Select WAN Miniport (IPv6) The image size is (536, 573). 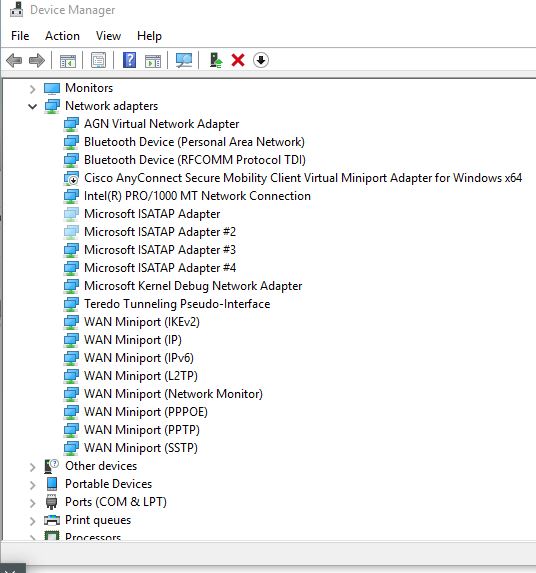point(139,358)
